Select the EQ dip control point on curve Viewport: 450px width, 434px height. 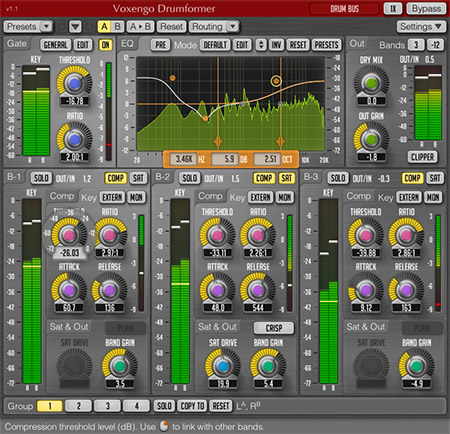(205, 118)
